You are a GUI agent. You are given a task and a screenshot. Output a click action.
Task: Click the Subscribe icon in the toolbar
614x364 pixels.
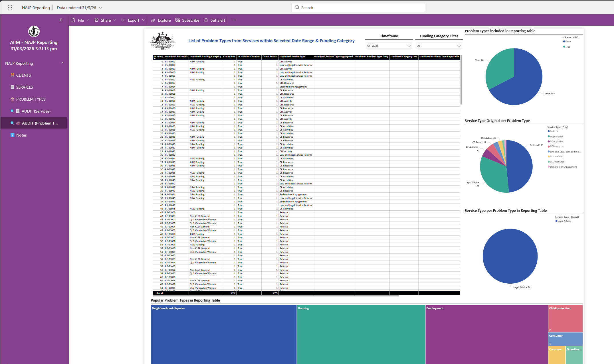pyautogui.click(x=178, y=20)
